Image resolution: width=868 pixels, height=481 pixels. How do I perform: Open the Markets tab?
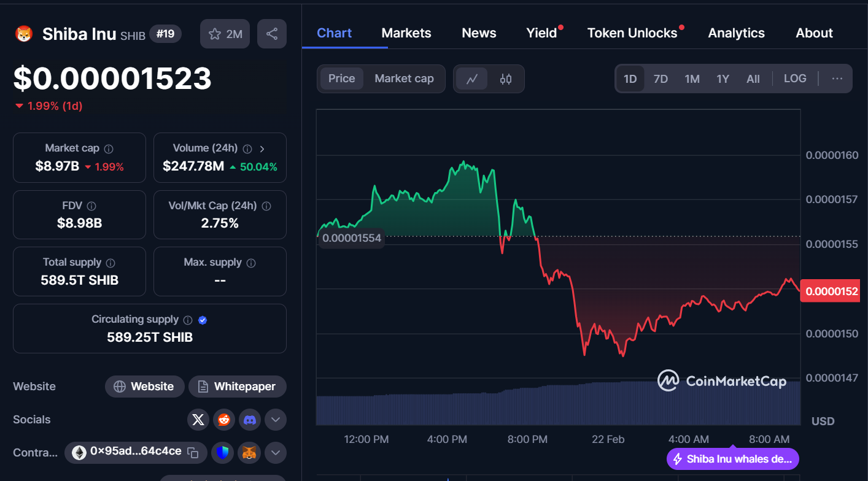[x=406, y=33]
